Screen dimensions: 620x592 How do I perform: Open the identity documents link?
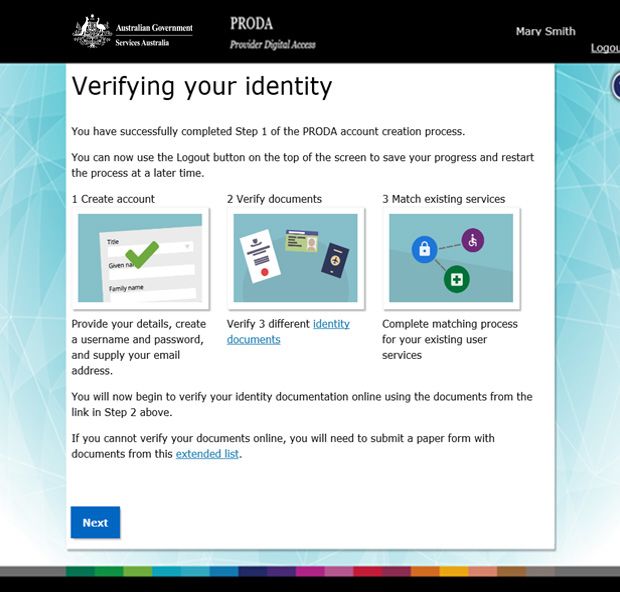288,331
